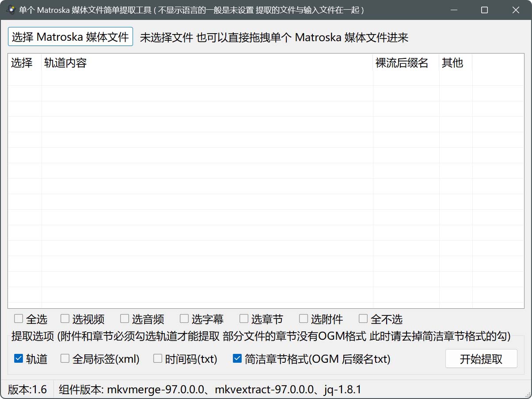Enable 全局标签(xml) extraction
The height and width of the screenshot is (399, 532).
pos(65,359)
